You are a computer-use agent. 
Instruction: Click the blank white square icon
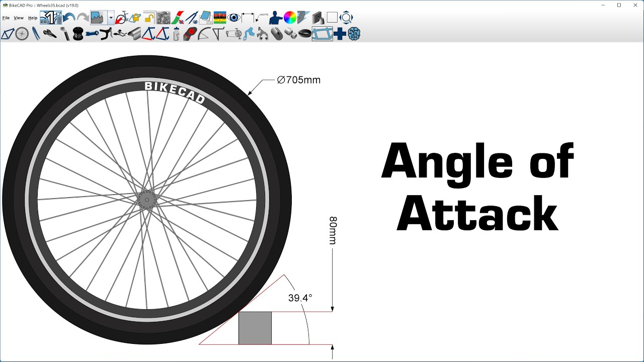point(332,18)
